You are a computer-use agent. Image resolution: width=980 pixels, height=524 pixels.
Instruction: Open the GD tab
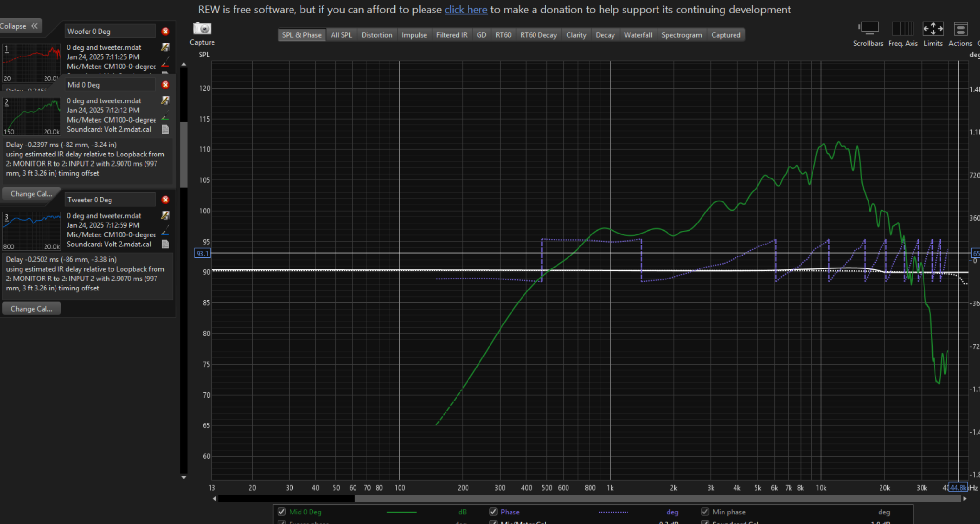pyautogui.click(x=481, y=35)
